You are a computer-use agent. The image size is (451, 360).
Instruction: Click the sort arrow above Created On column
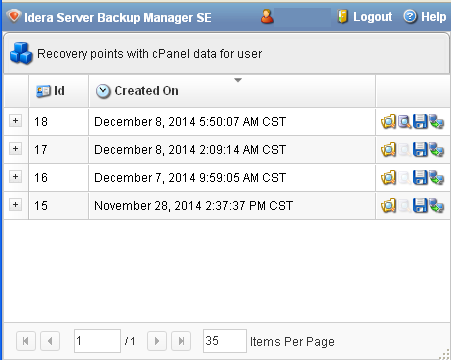(x=238, y=80)
